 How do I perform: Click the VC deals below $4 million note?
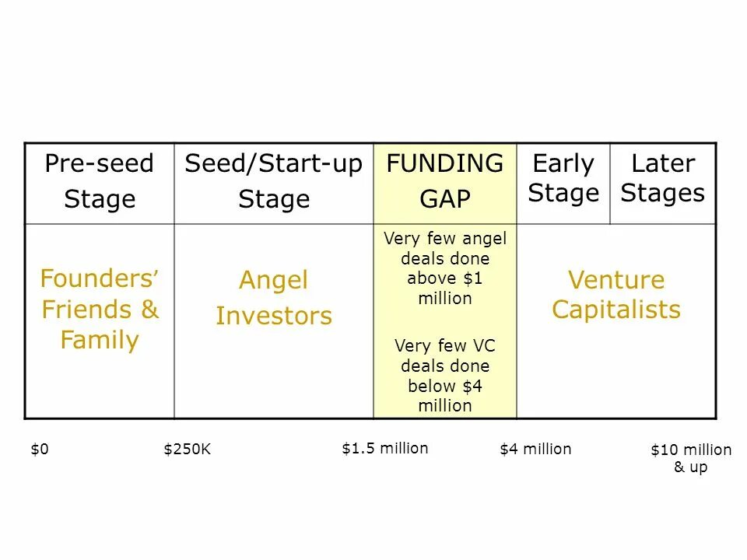pos(445,375)
